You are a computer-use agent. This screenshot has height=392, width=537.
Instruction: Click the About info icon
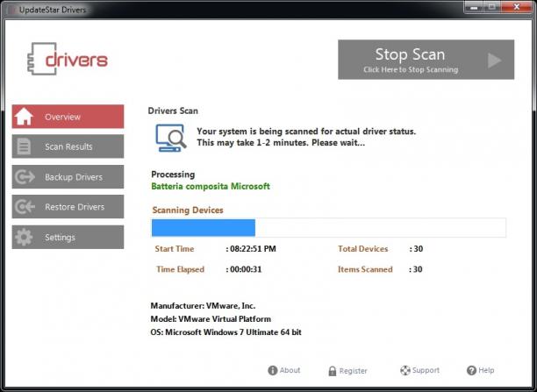tap(273, 370)
